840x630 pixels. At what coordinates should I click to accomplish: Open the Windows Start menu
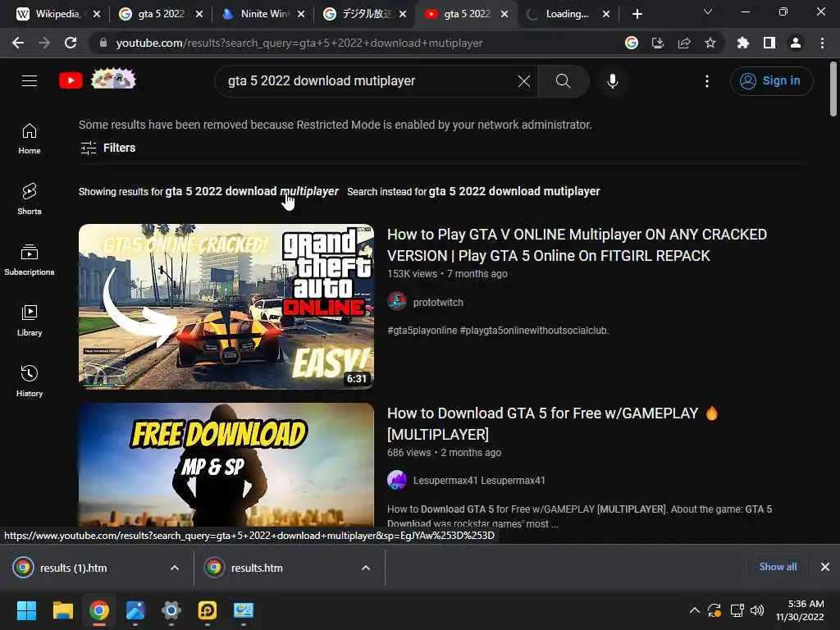[26, 610]
